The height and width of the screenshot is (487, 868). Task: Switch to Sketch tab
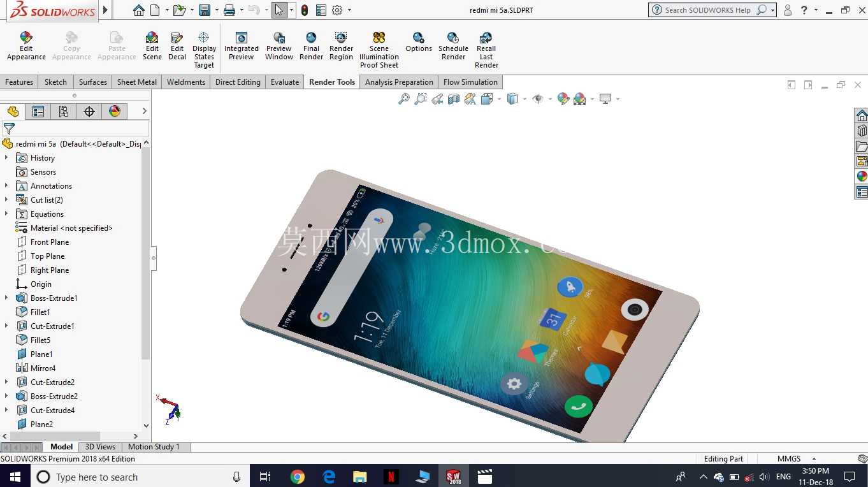55,82
